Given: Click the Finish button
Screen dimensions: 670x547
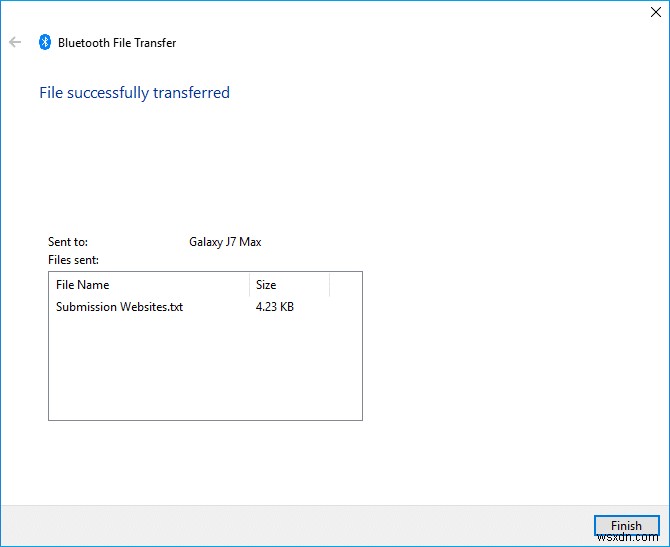Looking at the screenshot, I should [626, 525].
